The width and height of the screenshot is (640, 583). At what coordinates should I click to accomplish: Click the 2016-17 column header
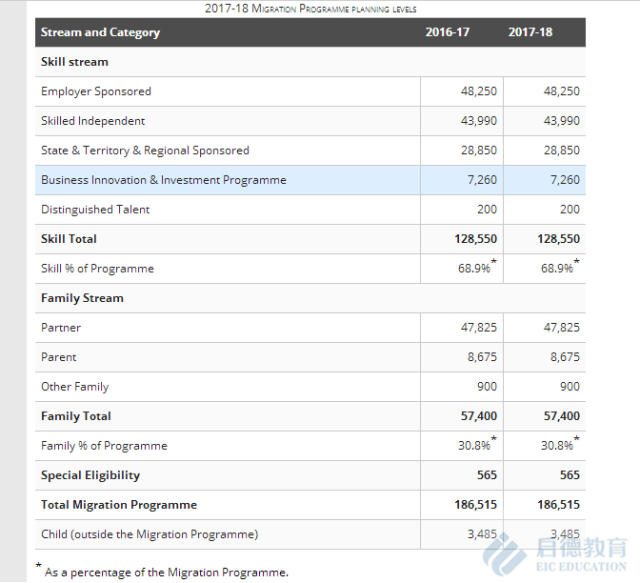coord(447,32)
